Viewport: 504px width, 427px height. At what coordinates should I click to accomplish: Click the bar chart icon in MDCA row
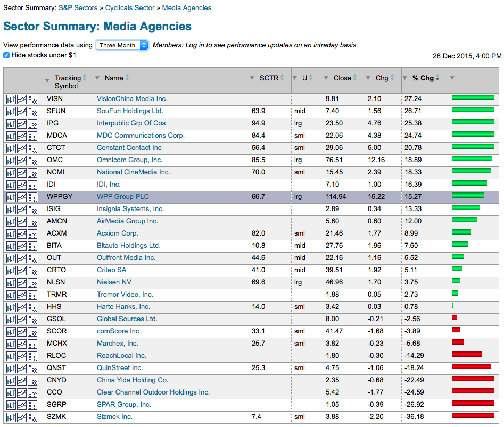(x=11, y=136)
